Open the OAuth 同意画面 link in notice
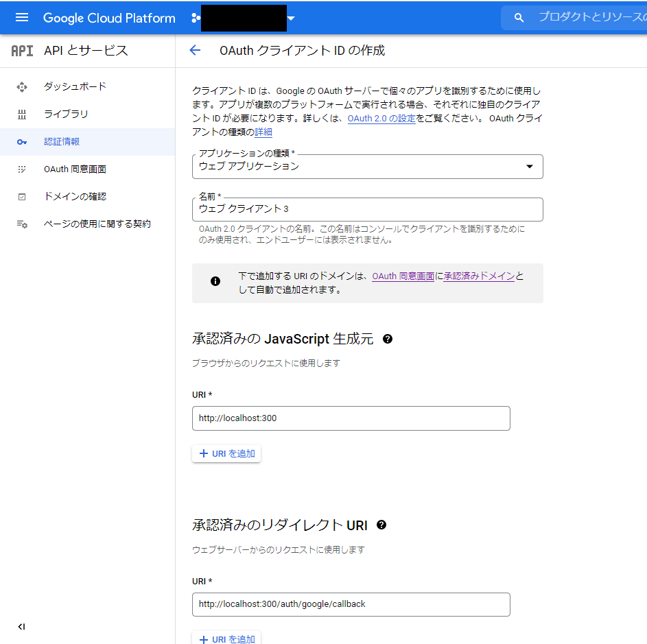This screenshot has width=647, height=644. [x=403, y=276]
